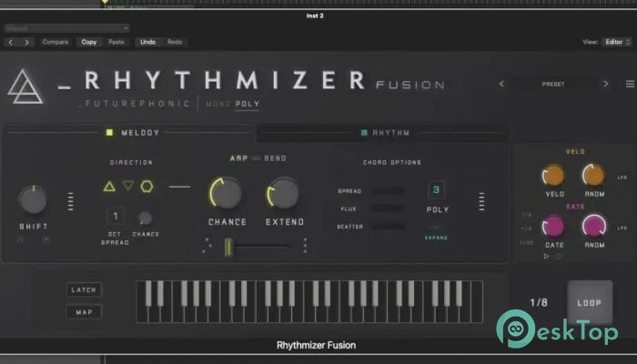Click the horizontal slider below the Chance knob
The width and height of the screenshot is (637, 364).
(x=258, y=247)
